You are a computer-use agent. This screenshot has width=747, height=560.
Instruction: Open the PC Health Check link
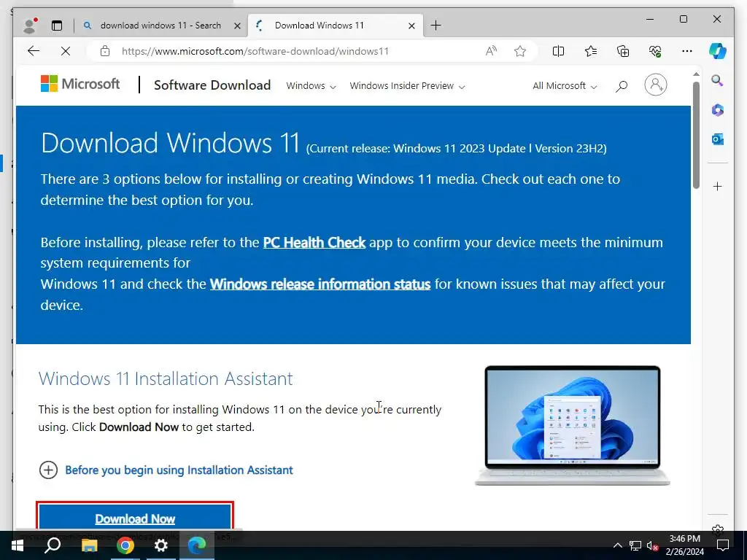pyautogui.click(x=314, y=242)
